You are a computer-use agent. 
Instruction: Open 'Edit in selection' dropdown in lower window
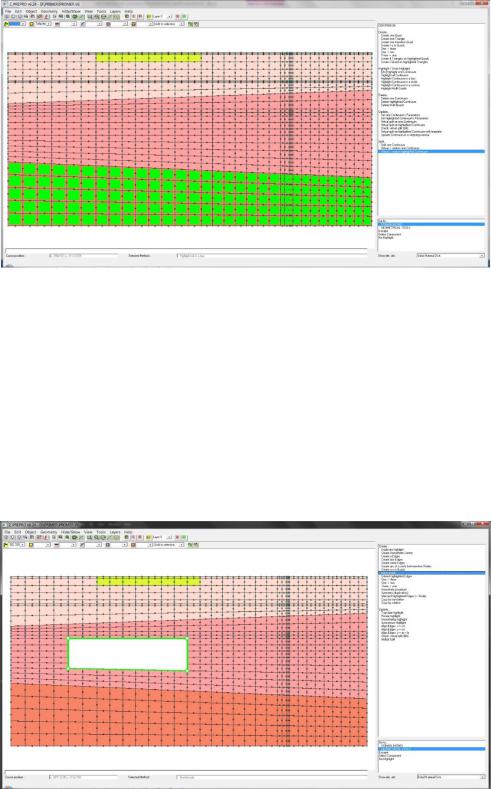[x=169, y=545]
